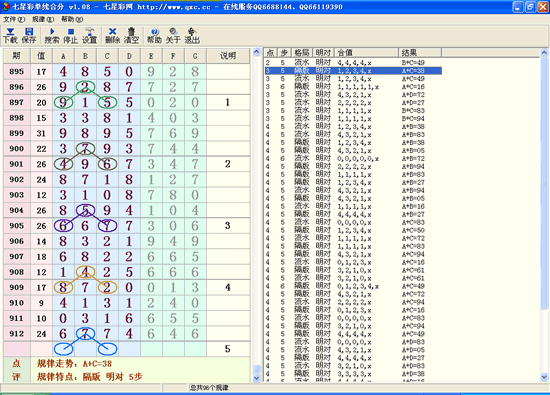The height and width of the screenshot is (395, 550).
Task: Select the row with 合值 0,0,0,0,0,x
Action: coord(353,159)
